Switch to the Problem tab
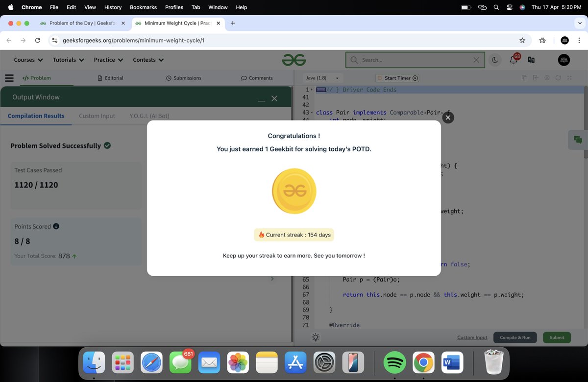The height and width of the screenshot is (382, 588). click(x=36, y=78)
